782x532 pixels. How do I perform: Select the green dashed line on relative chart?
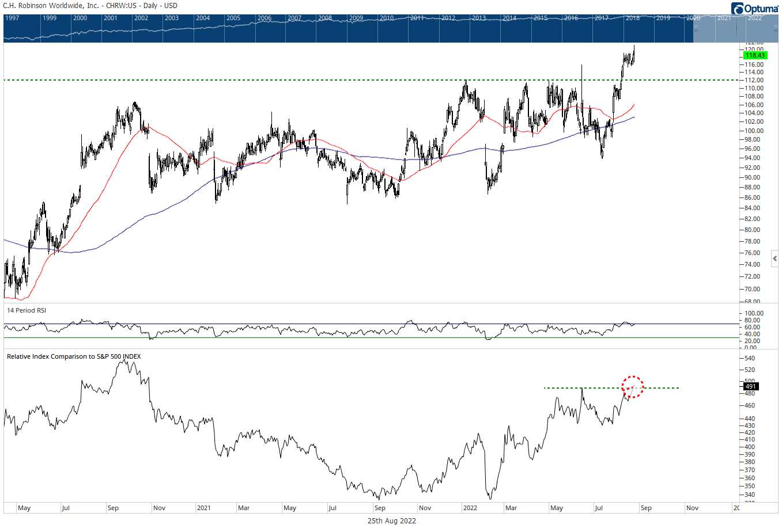coord(611,388)
